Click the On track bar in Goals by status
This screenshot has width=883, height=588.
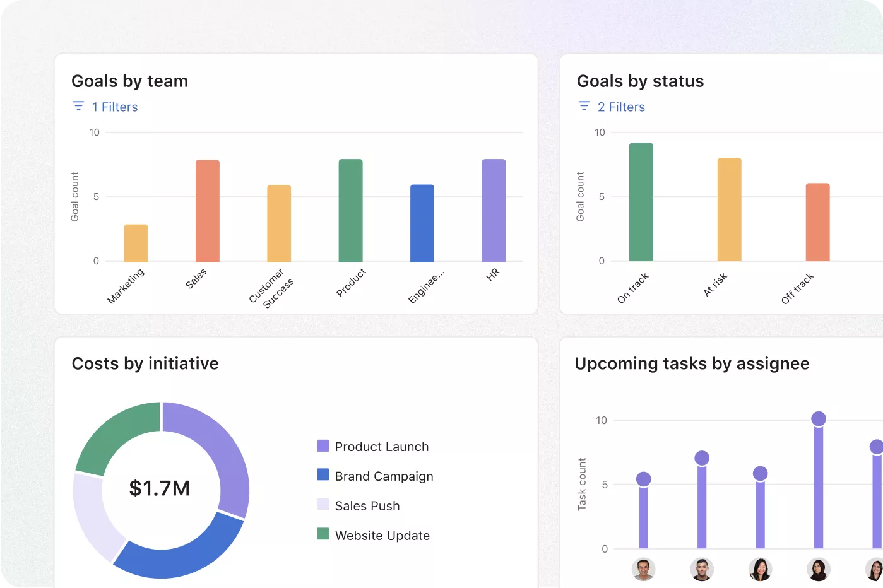tap(640, 202)
